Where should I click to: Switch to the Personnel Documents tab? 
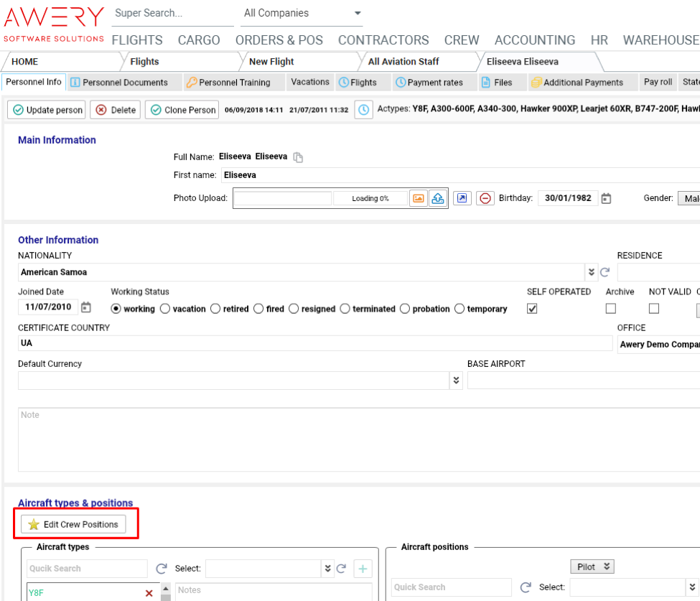119,83
